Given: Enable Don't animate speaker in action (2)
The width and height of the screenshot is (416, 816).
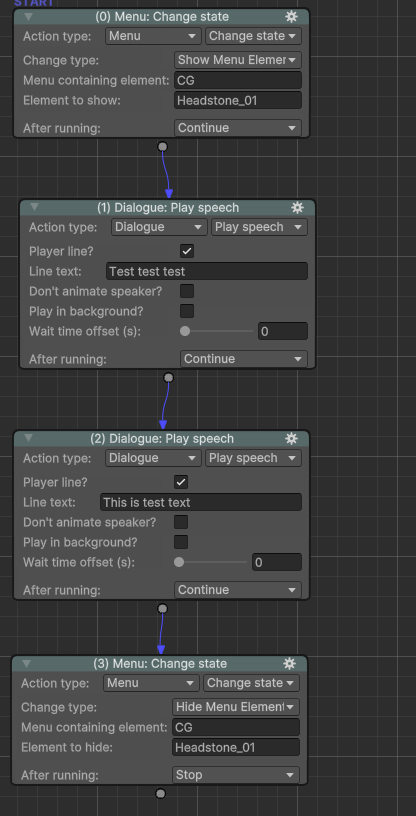Looking at the screenshot, I should [181, 522].
